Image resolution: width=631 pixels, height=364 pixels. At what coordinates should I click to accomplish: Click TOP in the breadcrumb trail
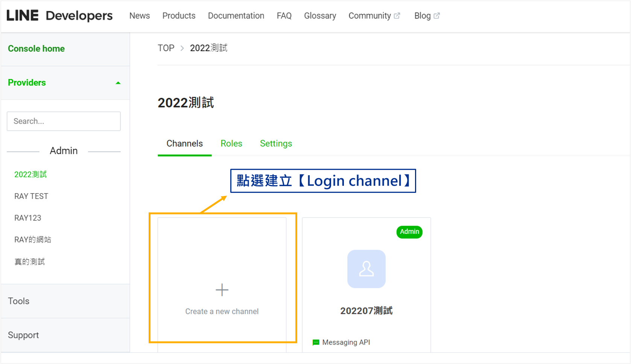coord(166,48)
